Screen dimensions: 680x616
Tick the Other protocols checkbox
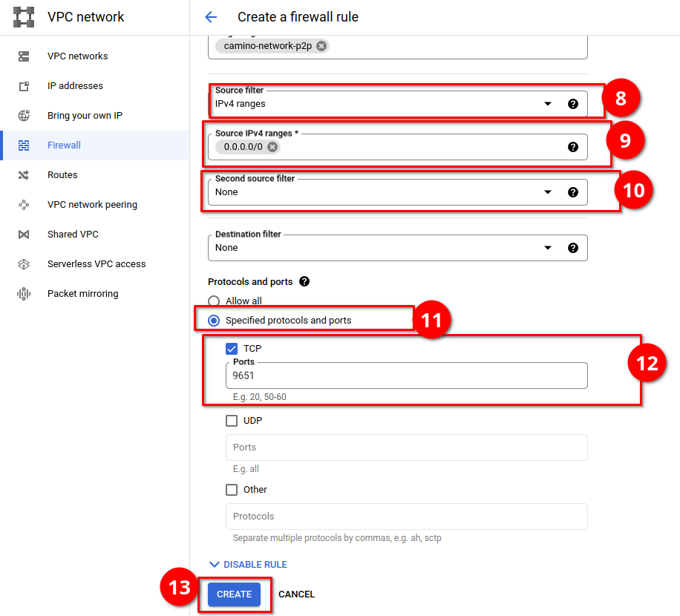(232, 490)
